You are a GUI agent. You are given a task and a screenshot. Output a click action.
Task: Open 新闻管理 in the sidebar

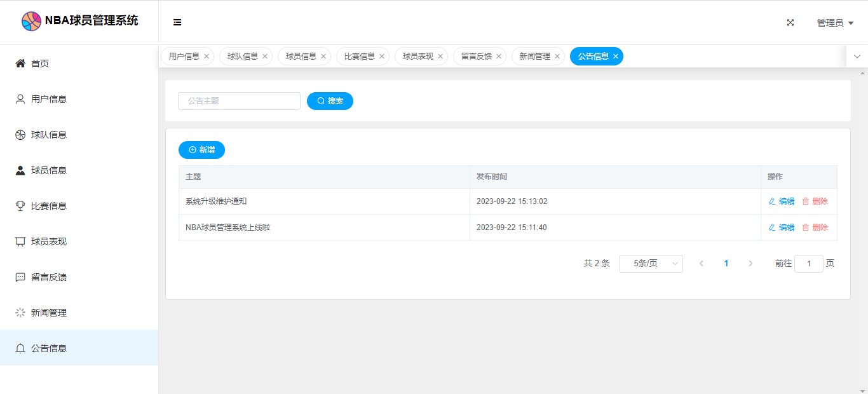coord(49,313)
